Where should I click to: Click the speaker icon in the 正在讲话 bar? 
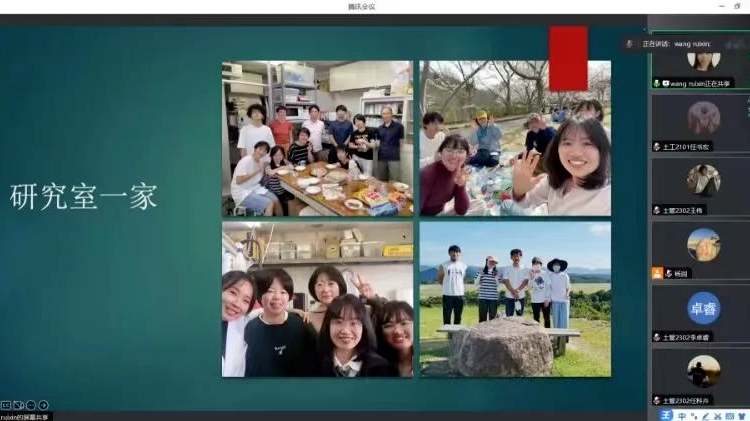(x=629, y=44)
